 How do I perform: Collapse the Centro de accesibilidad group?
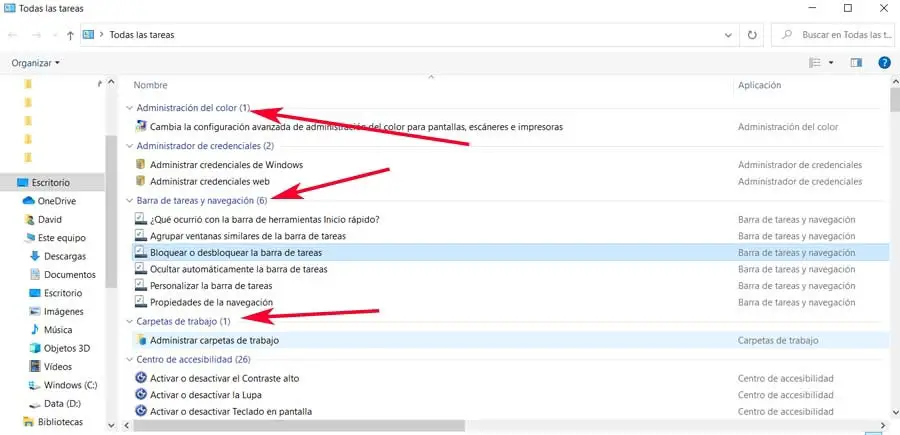tap(130, 359)
